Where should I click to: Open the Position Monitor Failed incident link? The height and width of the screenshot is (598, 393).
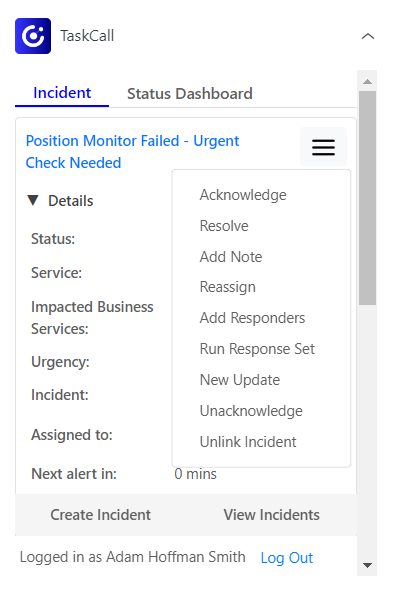click(132, 152)
